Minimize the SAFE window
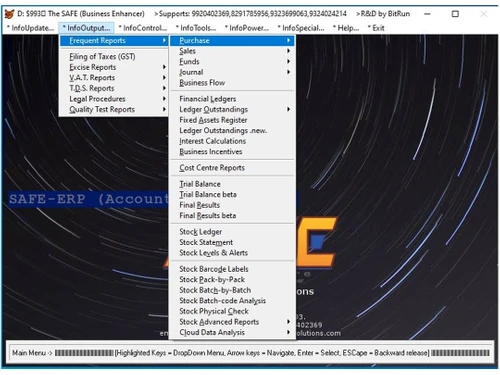500x375 pixels. [x=427, y=14]
